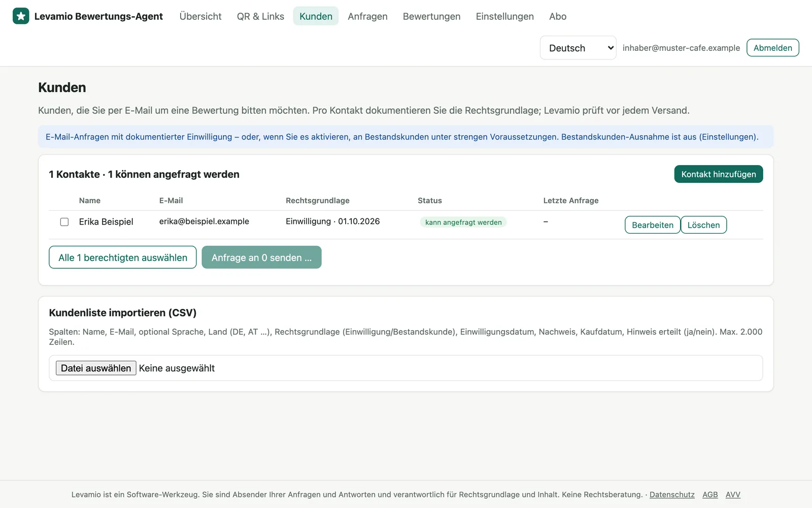Click Anfrage an 0 senden button
This screenshot has height=508, width=812.
point(261,258)
